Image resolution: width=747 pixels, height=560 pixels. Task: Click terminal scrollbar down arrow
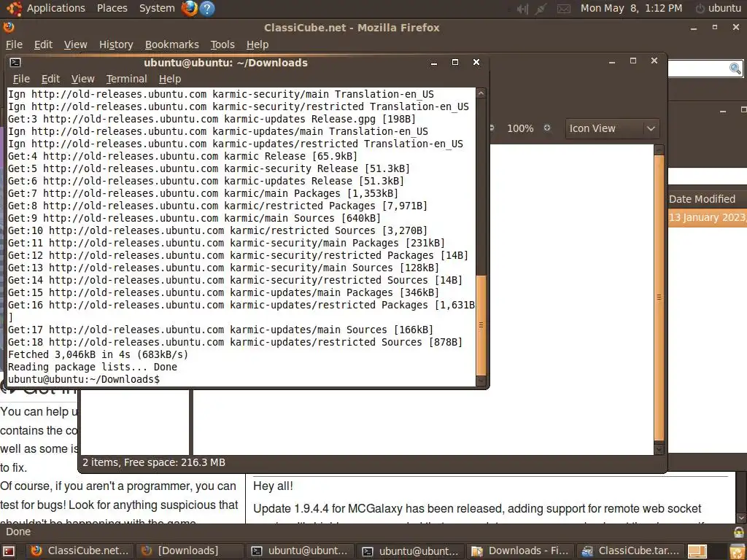point(481,381)
